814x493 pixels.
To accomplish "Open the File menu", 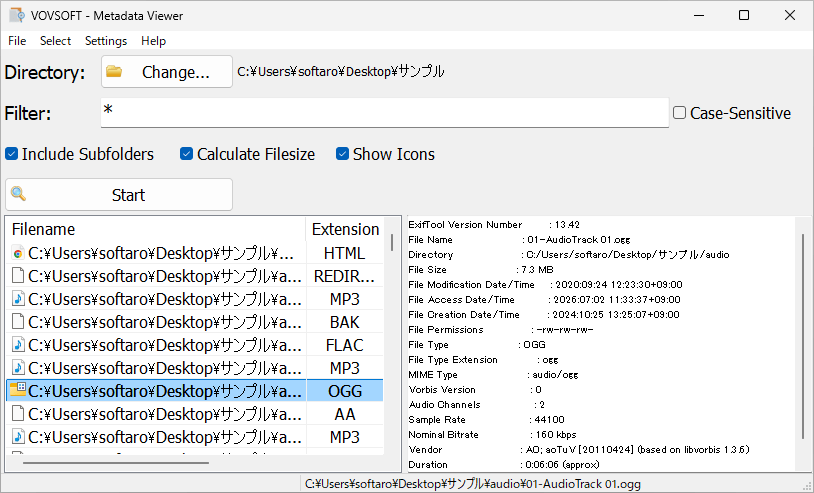I will (x=17, y=40).
